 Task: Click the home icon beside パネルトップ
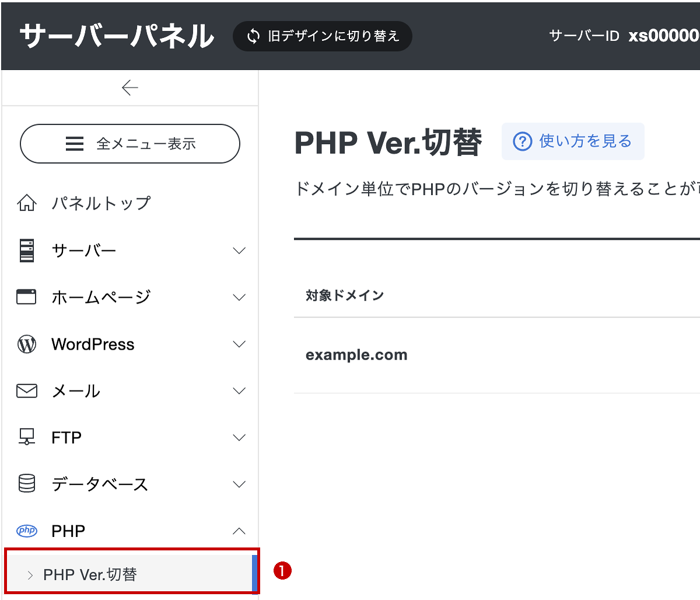(27, 203)
